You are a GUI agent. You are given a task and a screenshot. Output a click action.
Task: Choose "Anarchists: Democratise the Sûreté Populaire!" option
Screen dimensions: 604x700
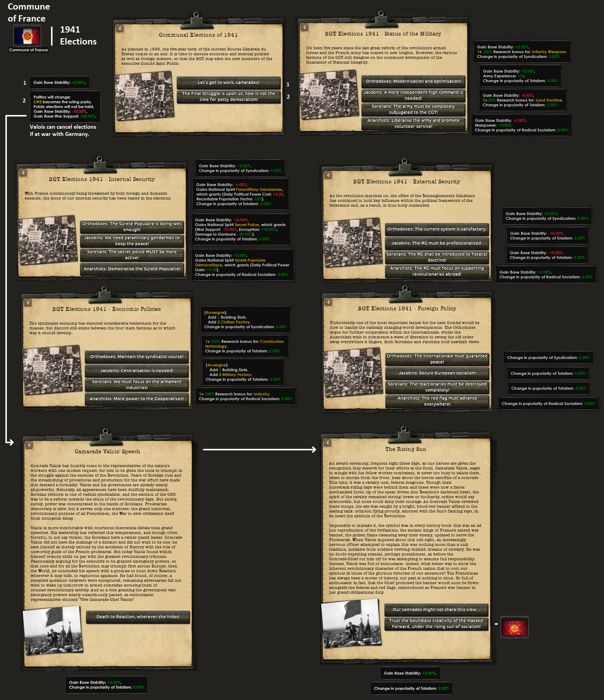pyautogui.click(x=132, y=269)
